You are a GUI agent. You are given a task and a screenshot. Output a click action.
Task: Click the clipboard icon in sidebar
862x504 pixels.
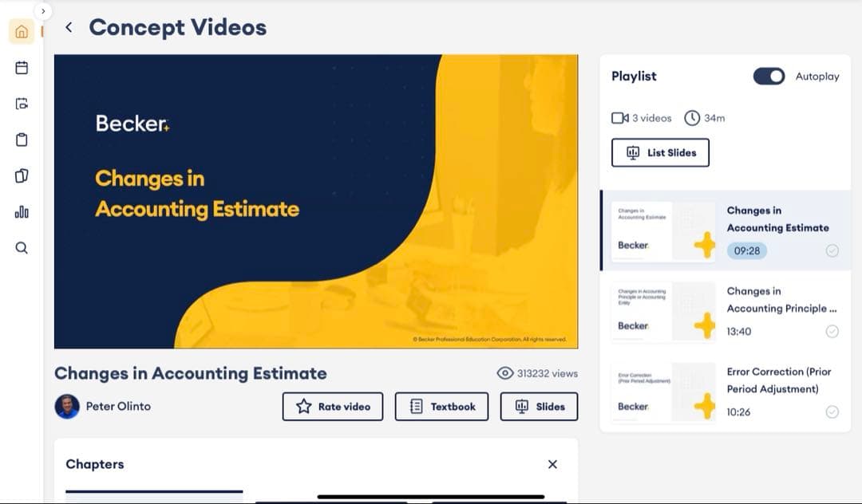coord(22,140)
